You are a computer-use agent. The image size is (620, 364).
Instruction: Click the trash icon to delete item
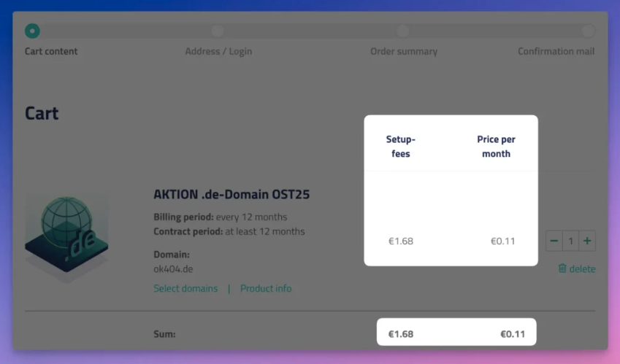[x=562, y=268]
